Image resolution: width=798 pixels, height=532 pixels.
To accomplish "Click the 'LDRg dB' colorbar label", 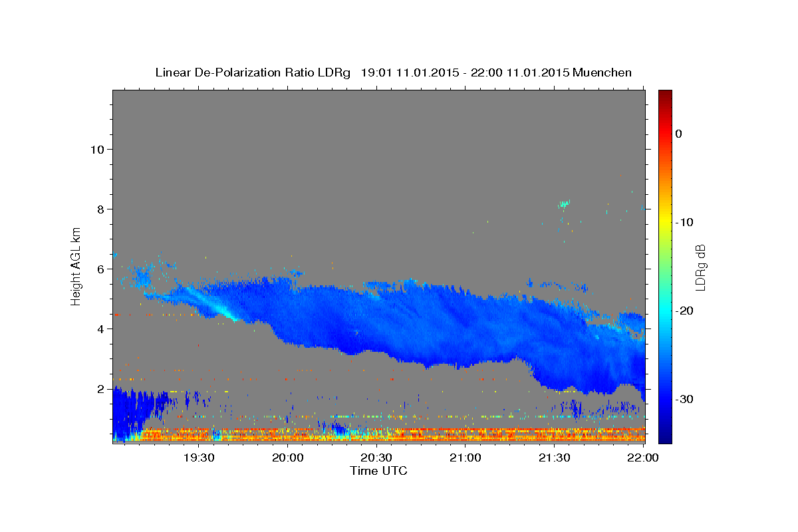I will [700, 267].
